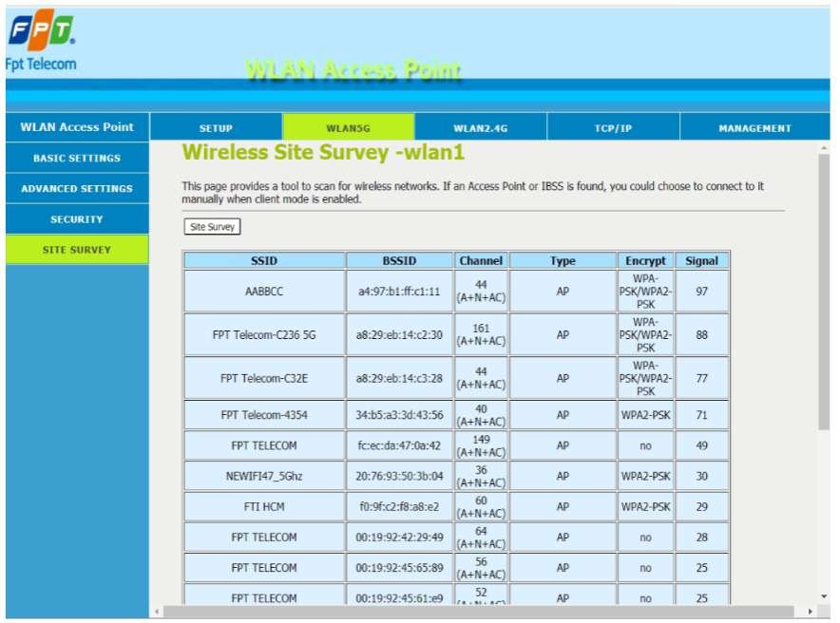The width and height of the screenshot is (840, 623).
Task: Click WPA2-PSK encrypt cell for FTI HCM
Action: 645,506
